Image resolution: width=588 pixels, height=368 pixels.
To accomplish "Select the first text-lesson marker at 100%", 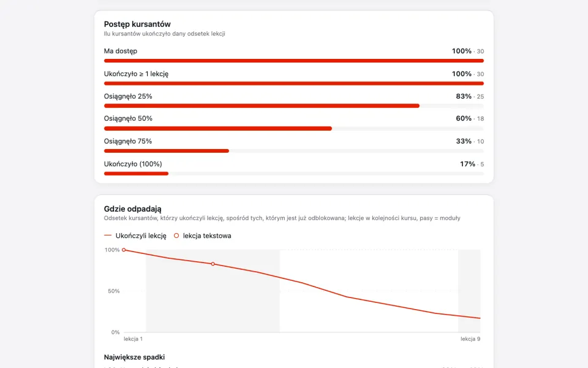I will tap(124, 250).
